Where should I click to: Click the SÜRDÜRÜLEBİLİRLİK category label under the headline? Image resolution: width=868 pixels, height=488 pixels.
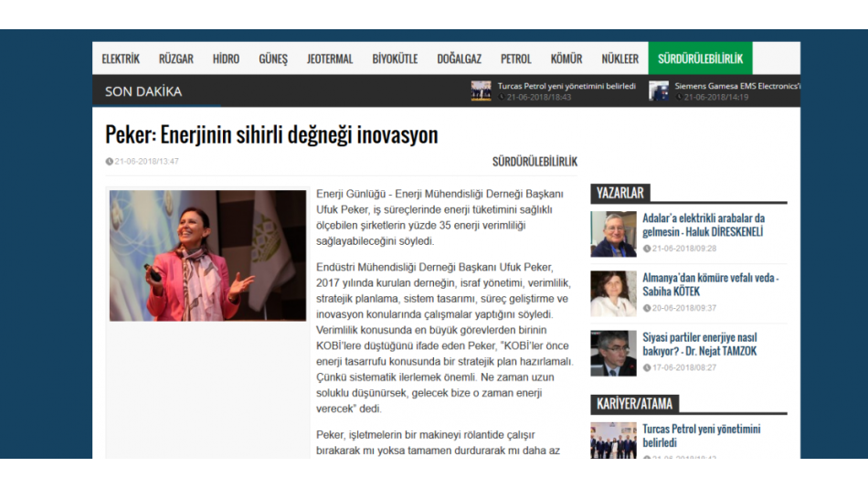point(535,162)
